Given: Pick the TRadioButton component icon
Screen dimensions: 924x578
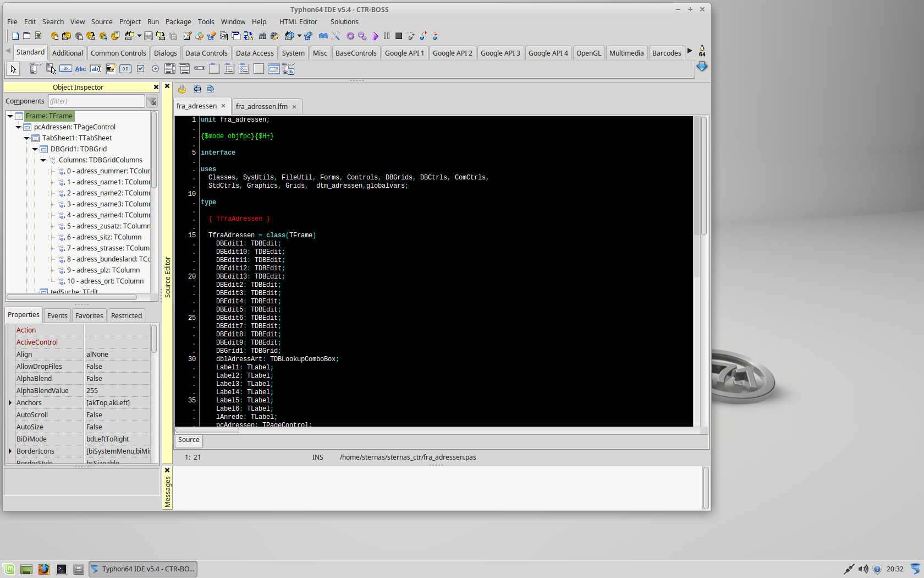Looking at the screenshot, I should click(x=155, y=69).
